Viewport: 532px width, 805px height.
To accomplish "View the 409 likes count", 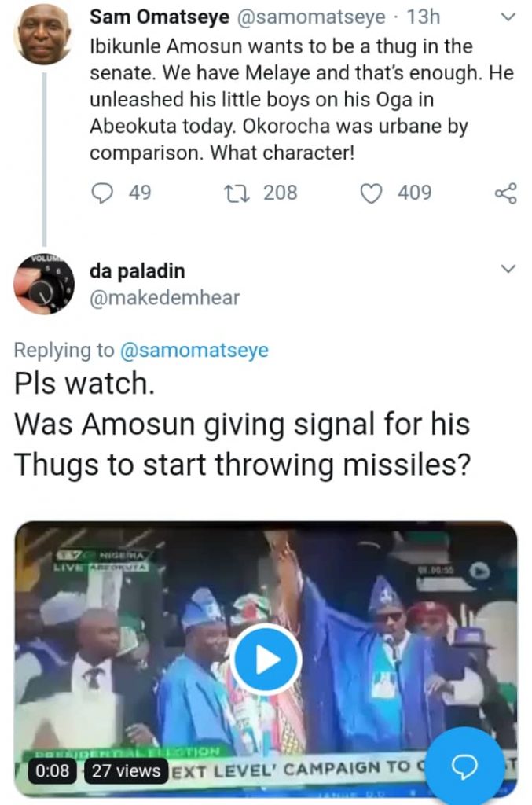I will coord(414,193).
